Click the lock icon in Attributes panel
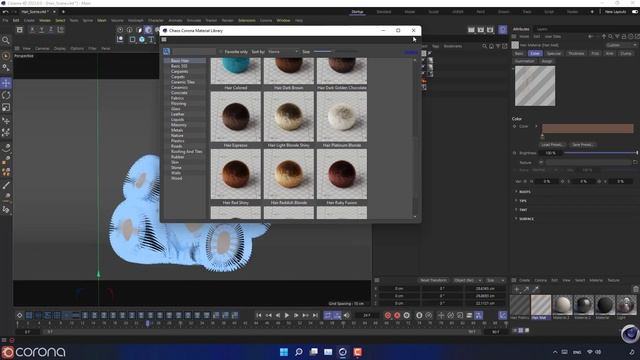This screenshot has width=640, height=360. click(624, 37)
